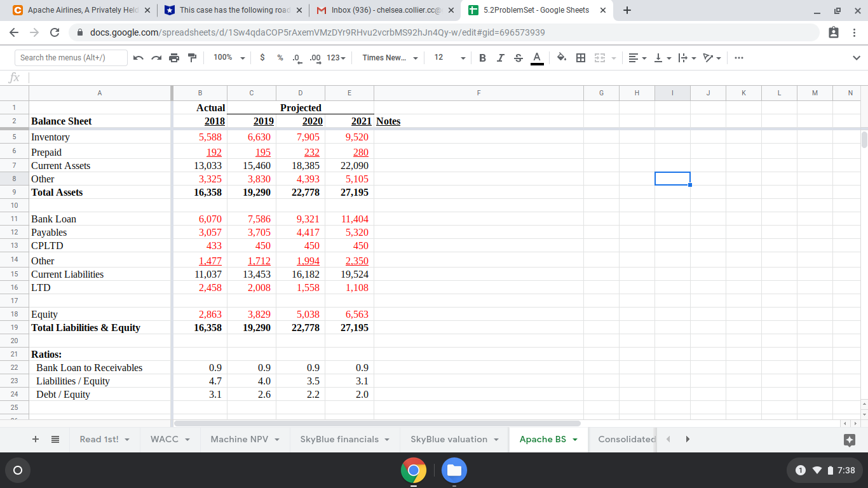This screenshot has height=488, width=868.
Task: Open the Chrome profile icon
Action: (x=834, y=32)
